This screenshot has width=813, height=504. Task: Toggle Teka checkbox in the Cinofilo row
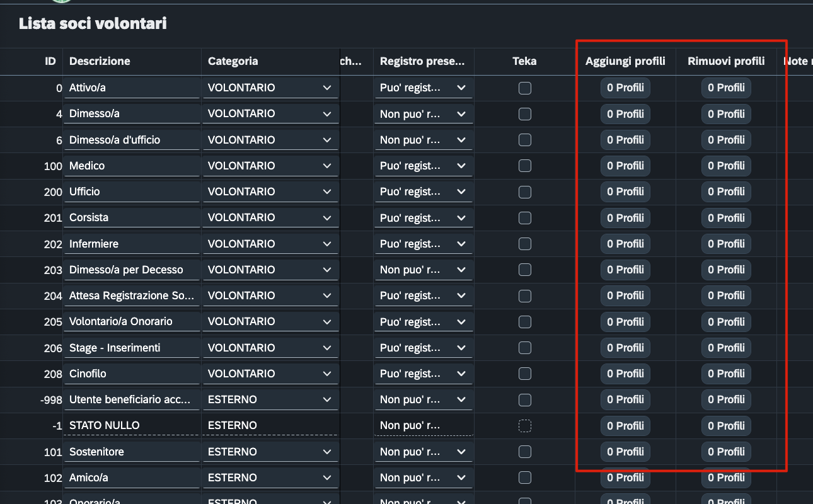coord(524,374)
